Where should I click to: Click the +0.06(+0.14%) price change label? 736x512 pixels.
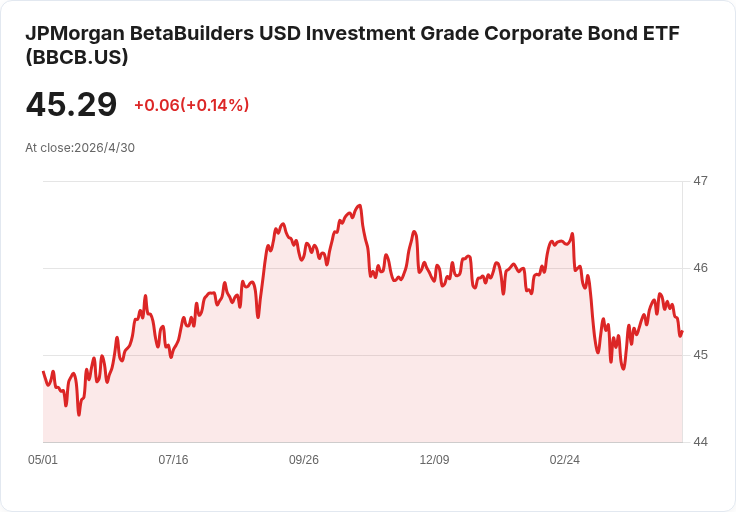[x=192, y=105]
